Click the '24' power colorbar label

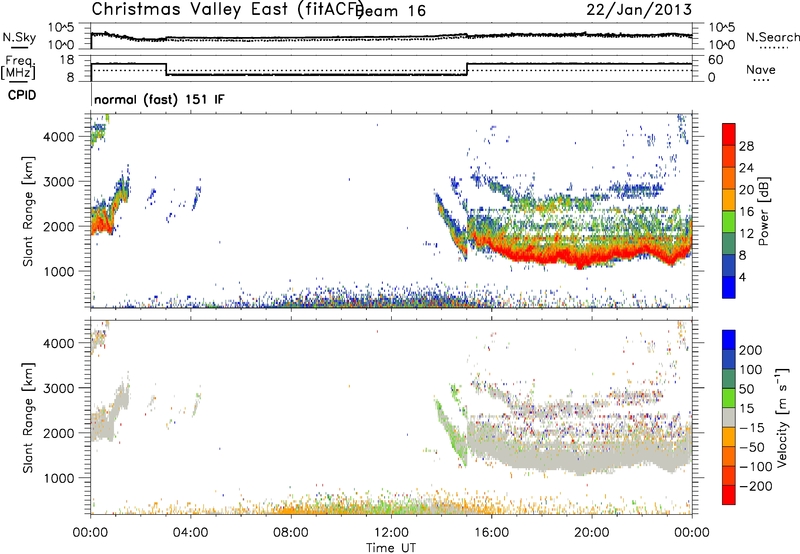point(746,168)
